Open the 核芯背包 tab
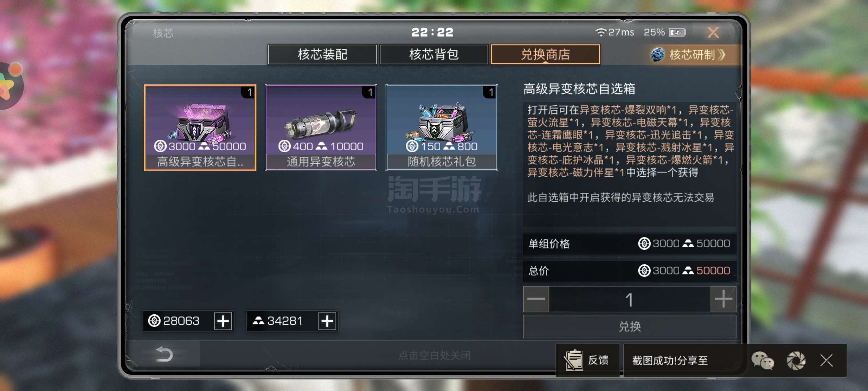The height and width of the screenshot is (391, 868). click(434, 54)
